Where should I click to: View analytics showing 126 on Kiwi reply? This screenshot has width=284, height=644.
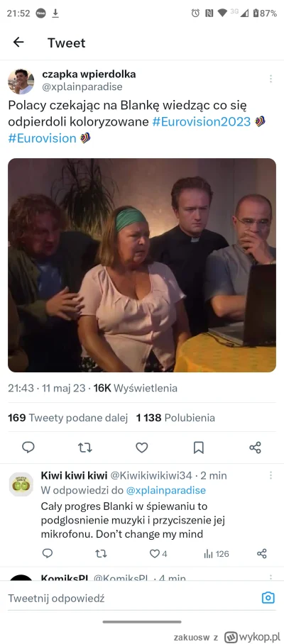(x=216, y=554)
